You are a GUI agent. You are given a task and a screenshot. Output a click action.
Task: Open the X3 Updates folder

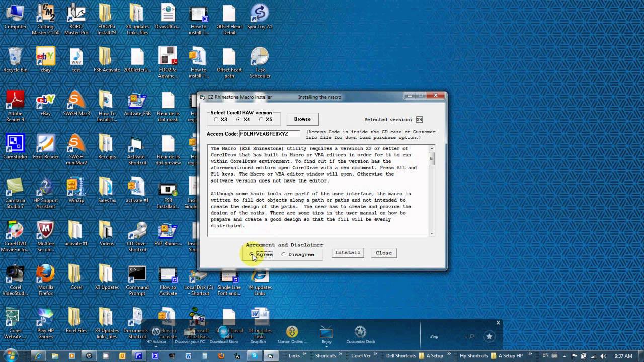107,278
